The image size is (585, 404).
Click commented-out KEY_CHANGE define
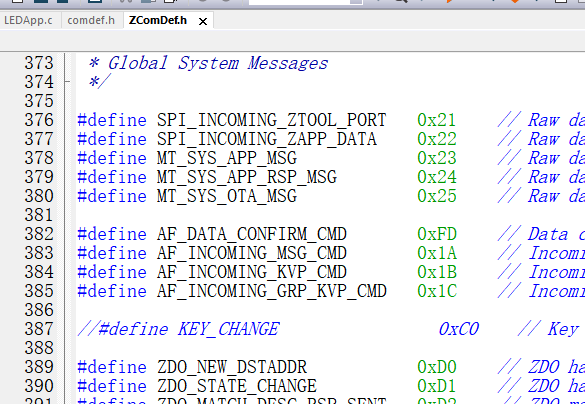click(178, 329)
